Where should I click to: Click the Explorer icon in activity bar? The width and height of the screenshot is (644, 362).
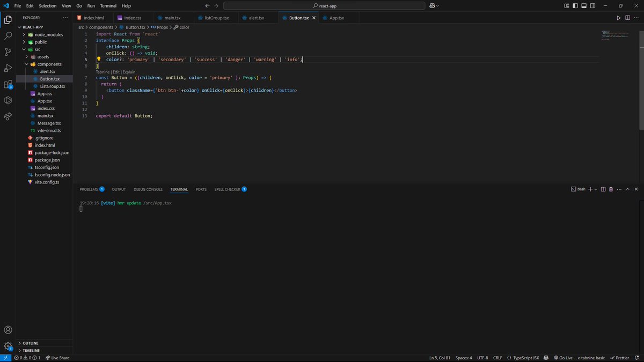(8, 20)
